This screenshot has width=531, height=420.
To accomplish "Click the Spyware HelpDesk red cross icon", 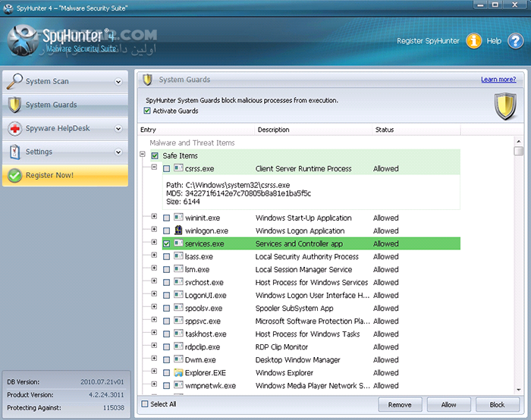I will [x=14, y=129].
